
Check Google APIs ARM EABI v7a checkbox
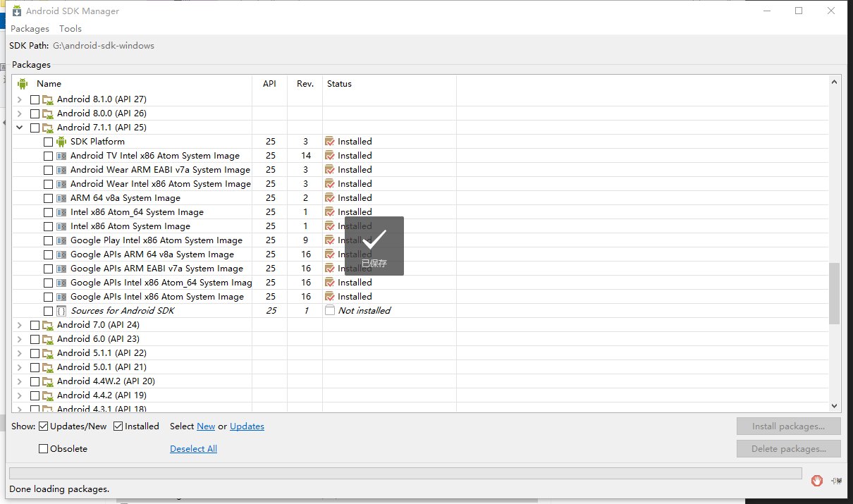[x=48, y=269]
